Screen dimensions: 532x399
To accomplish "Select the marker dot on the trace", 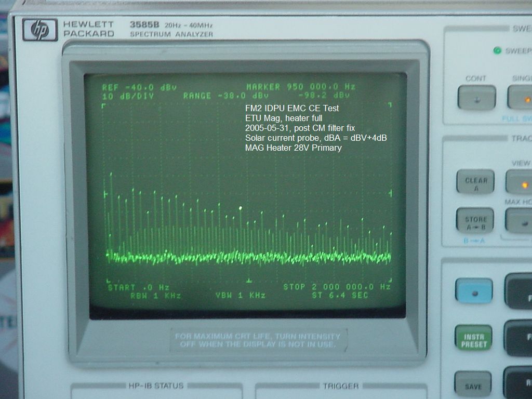I will [x=241, y=208].
